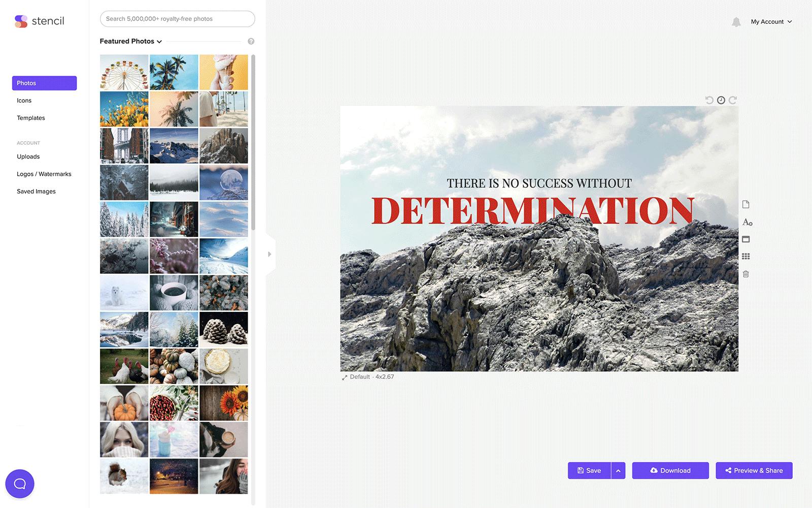
Task: Select the Photos menu item
Action: pyautogui.click(x=44, y=83)
